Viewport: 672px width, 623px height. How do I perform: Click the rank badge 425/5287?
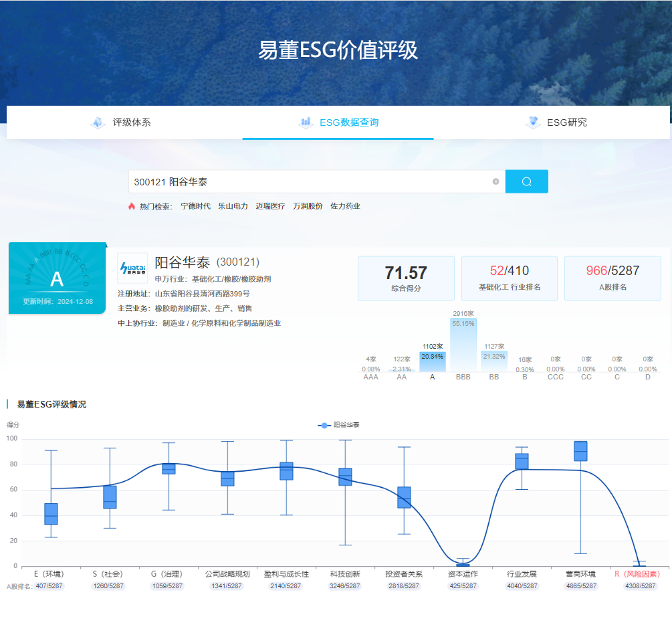point(463,586)
